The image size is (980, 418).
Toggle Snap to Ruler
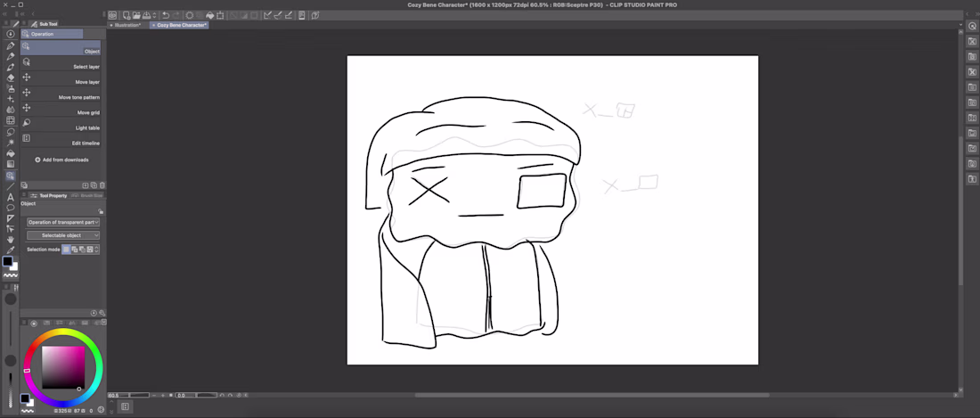[267, 15]
